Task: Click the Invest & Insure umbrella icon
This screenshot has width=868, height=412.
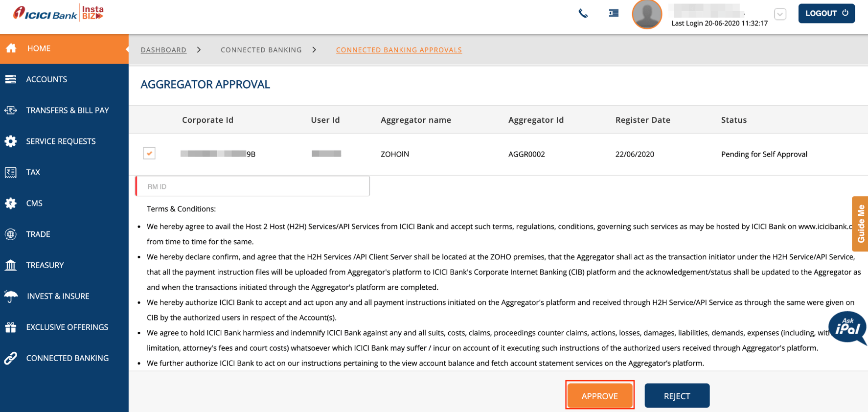Action: (x=11, y=296)
